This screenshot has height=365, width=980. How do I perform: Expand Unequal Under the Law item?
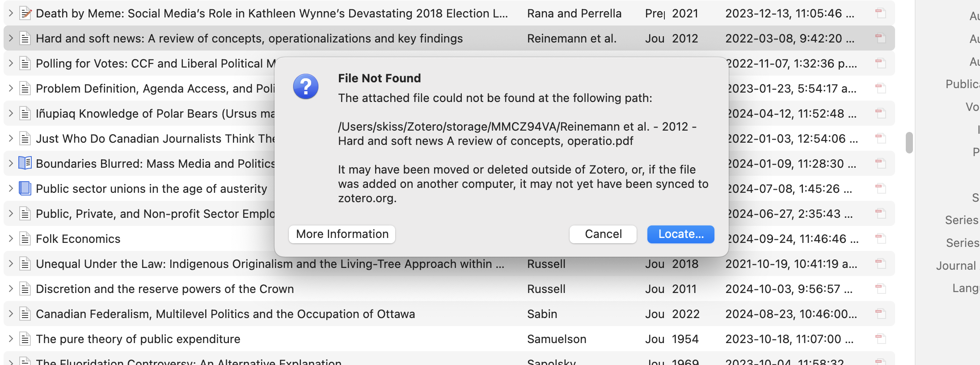pos(11,264)
